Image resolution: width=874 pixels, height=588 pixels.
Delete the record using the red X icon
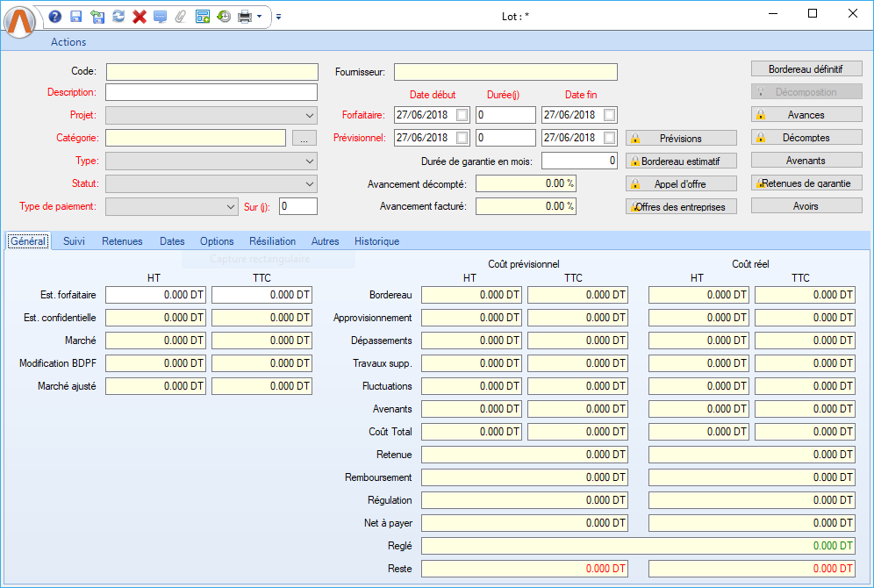click(x=139, y=17)
